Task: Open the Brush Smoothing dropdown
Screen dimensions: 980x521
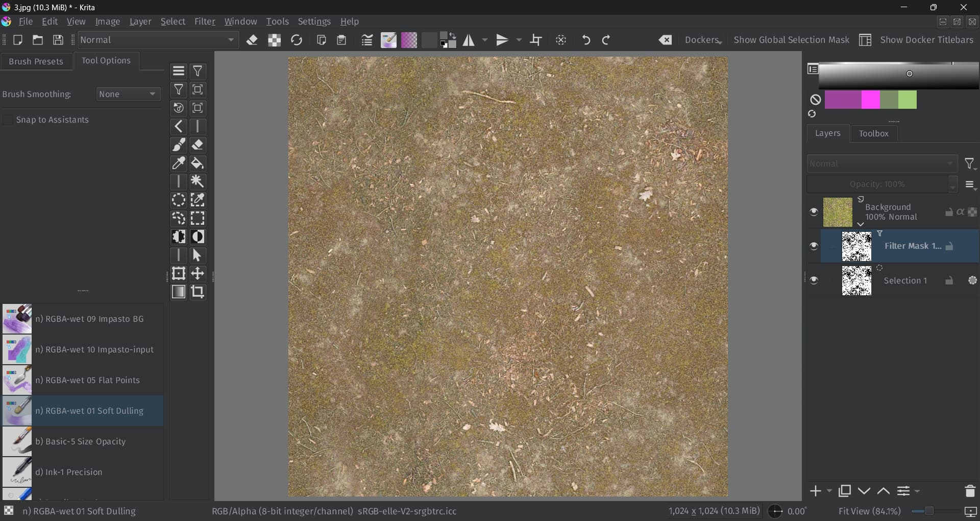Action: coord(128,94)
